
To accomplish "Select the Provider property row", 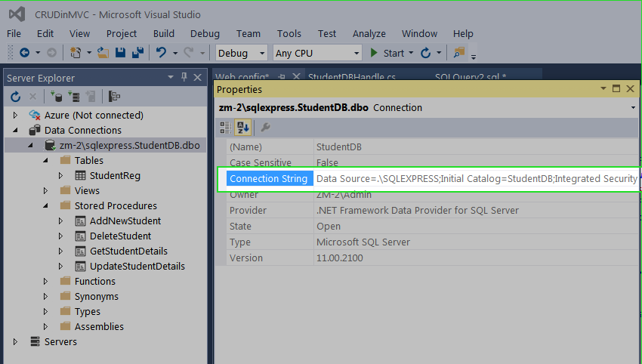I will click(x=432, y=211).
